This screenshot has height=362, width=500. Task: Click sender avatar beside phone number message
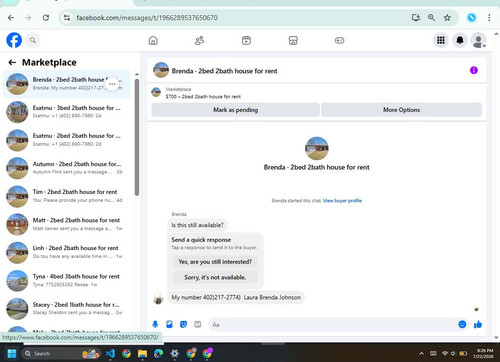pyautogui.click(x=158, y=299)
